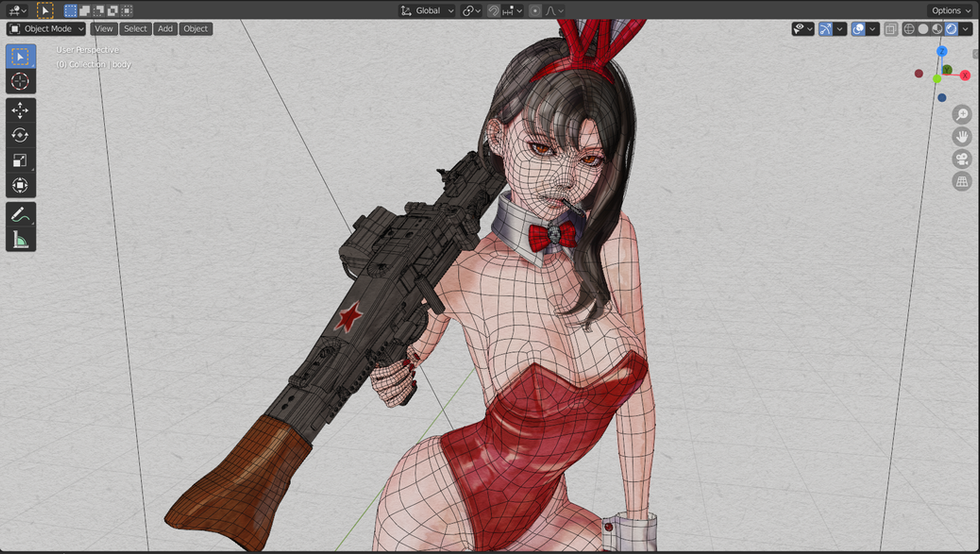Open the Options dropdown
Image resolution: width=980 pixels, height=554 pixels.
951,11
